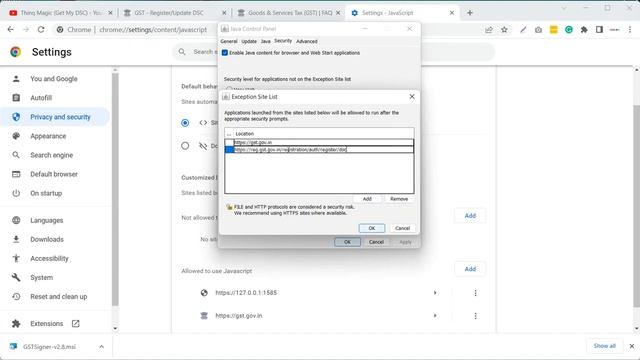Switch to GST Register/Update DSC tab

pyautogui.click(x=176, y=13)
